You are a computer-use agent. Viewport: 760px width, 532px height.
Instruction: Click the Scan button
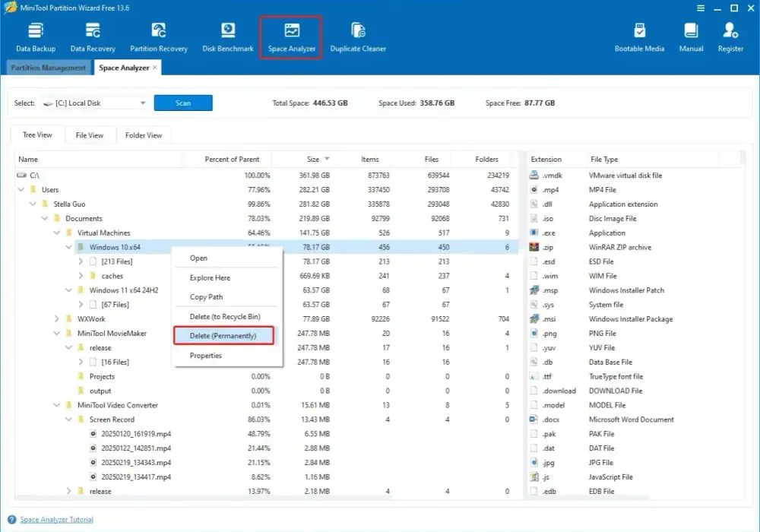click(183, 103)
